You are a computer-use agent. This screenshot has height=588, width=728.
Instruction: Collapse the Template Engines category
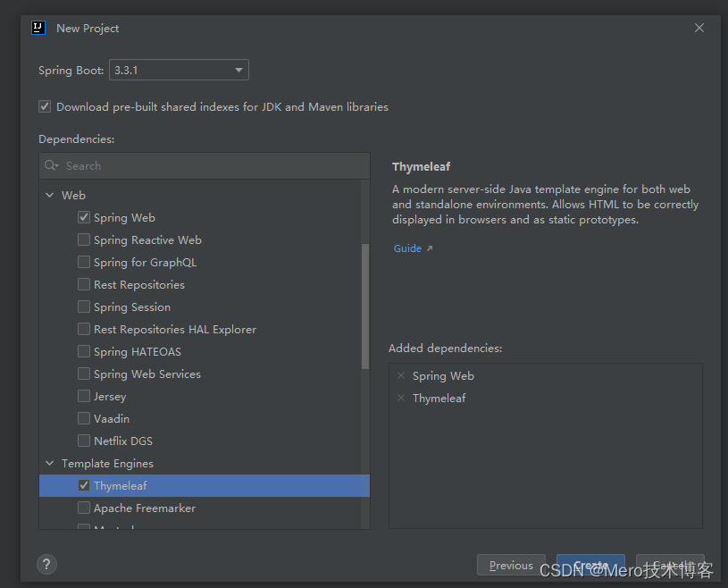(50, 463)
